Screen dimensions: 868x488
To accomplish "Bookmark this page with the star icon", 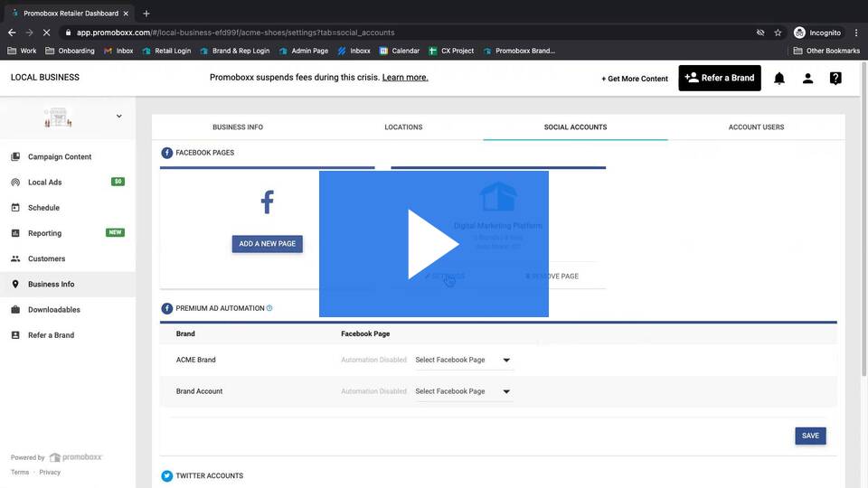I will click(778, 33).
